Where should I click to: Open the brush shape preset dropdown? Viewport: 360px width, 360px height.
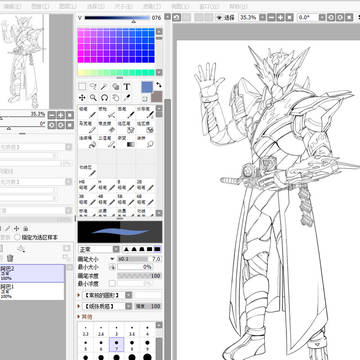coord(128,295)
